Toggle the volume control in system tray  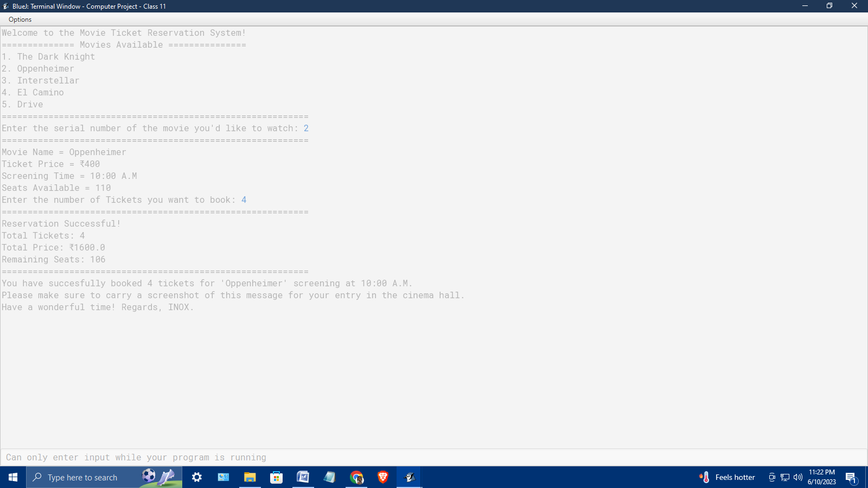(x=797, y=477)
